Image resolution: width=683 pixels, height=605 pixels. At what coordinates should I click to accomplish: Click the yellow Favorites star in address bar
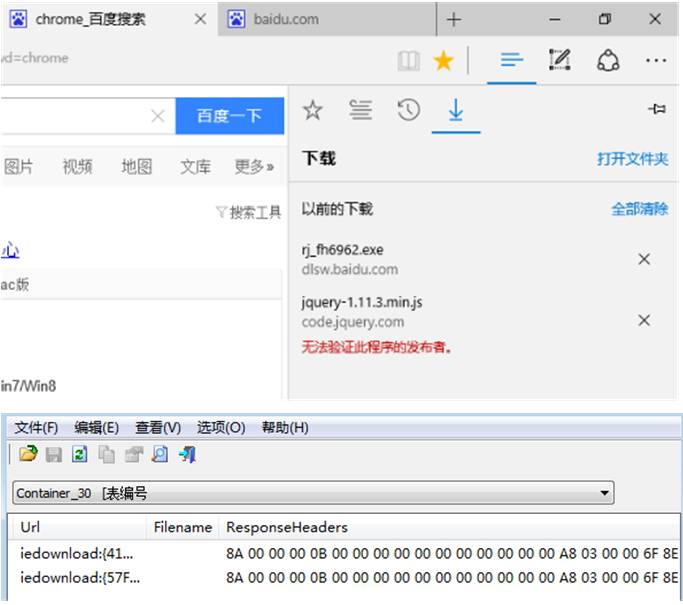[443, 61]
